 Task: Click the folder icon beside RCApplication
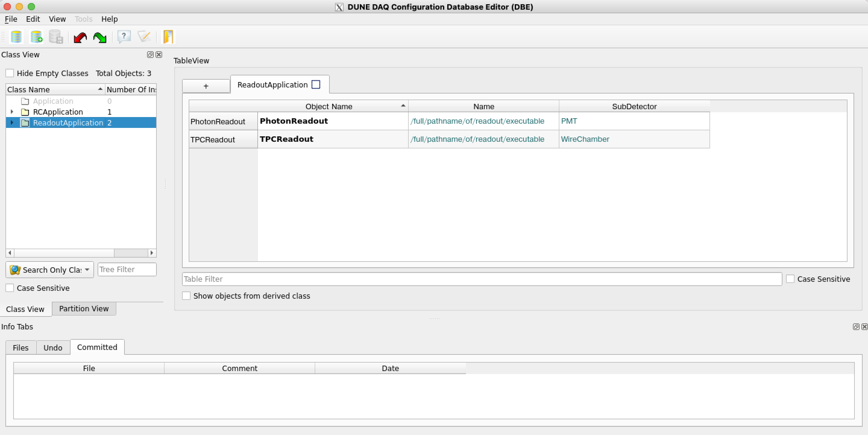tap(25, 112)
